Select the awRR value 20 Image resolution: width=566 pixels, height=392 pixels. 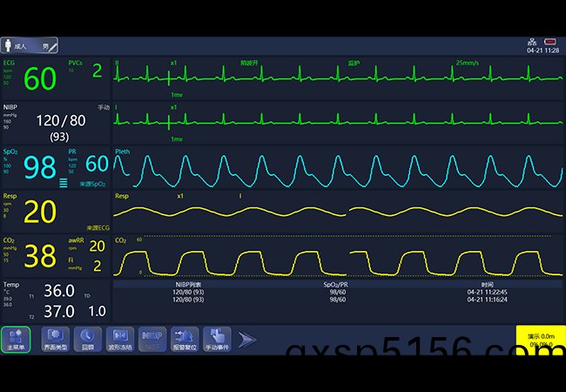coord(98,247)
